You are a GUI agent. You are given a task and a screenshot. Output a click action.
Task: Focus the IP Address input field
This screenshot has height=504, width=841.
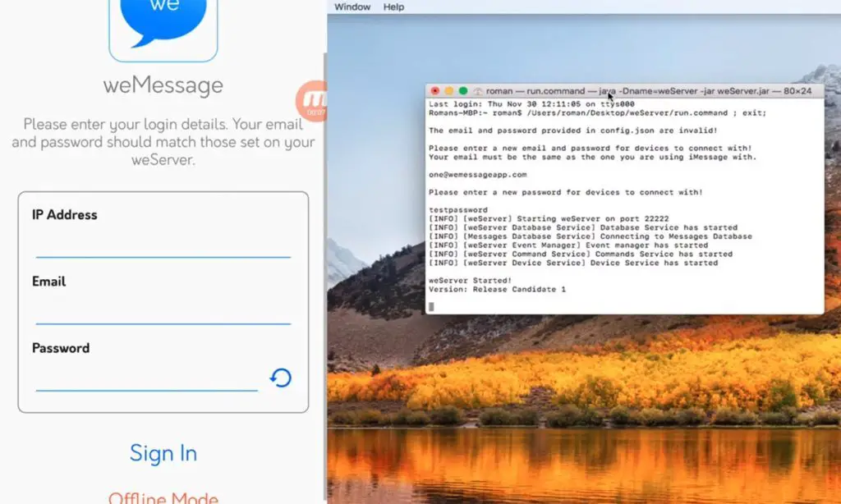click(163, 245)
